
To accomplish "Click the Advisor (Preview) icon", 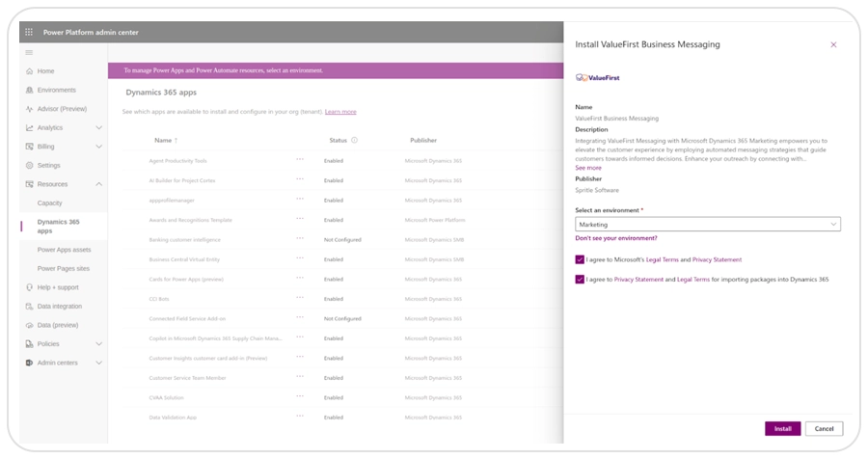I will pyautogui.click(x=29, y=109).
